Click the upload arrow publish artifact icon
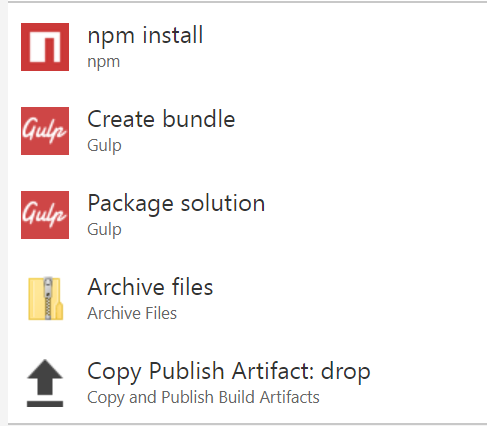Screen dimensions: 487x426 [45, 383]
